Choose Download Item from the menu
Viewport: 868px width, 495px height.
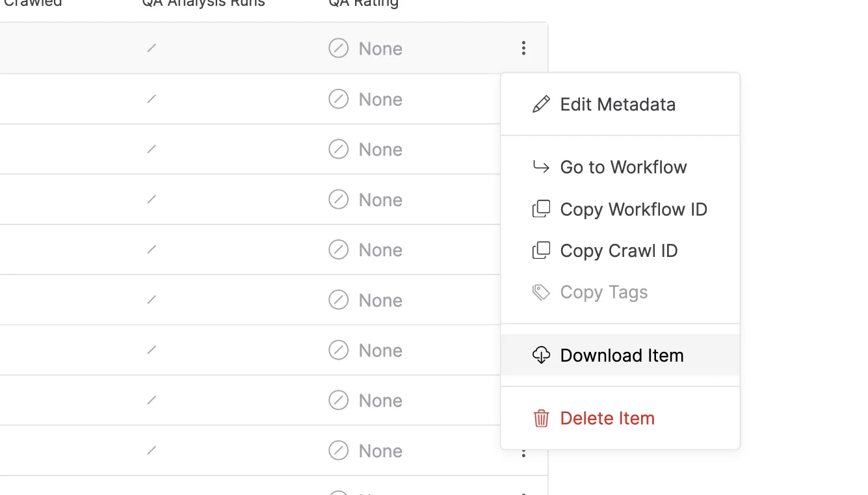click(620, 355)
